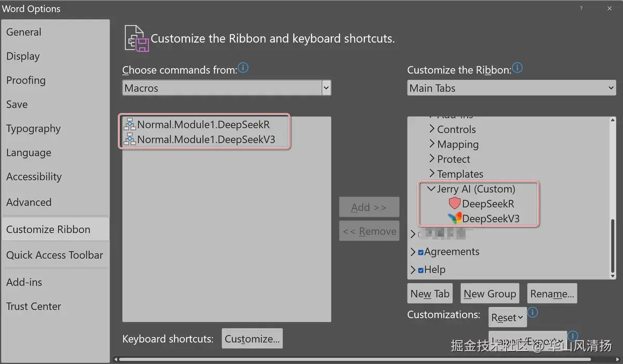
Task: Click the Rename... button
Action: (x=552, y=293)
